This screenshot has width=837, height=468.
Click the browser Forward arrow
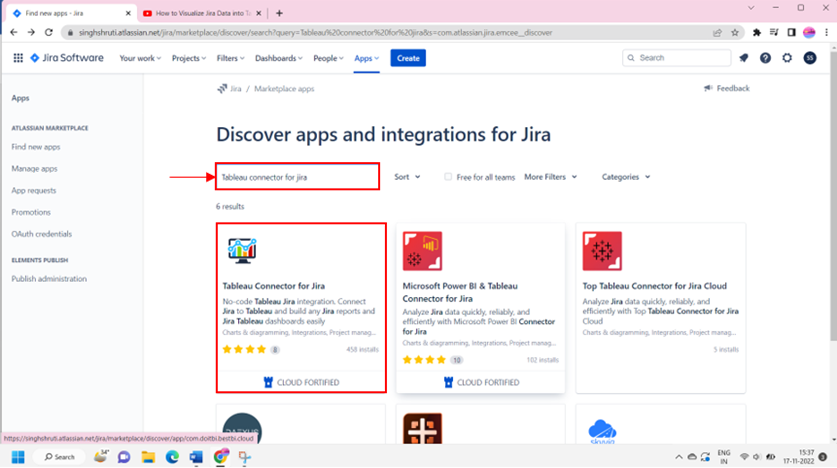coord(31,33)
